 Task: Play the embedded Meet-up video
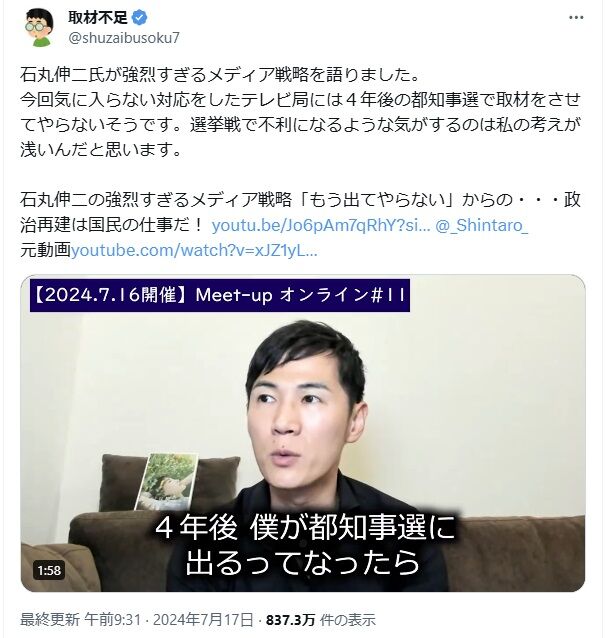tap(303, 433)
